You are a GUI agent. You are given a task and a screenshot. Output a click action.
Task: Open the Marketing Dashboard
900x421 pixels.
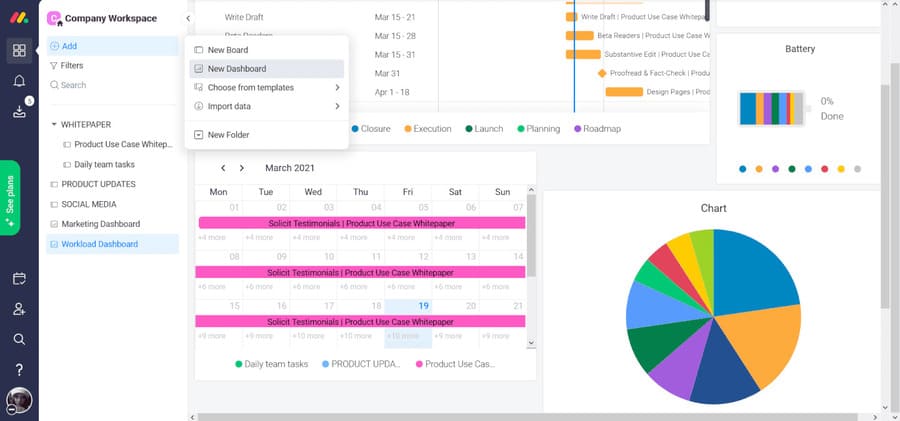tap(100, 224)
